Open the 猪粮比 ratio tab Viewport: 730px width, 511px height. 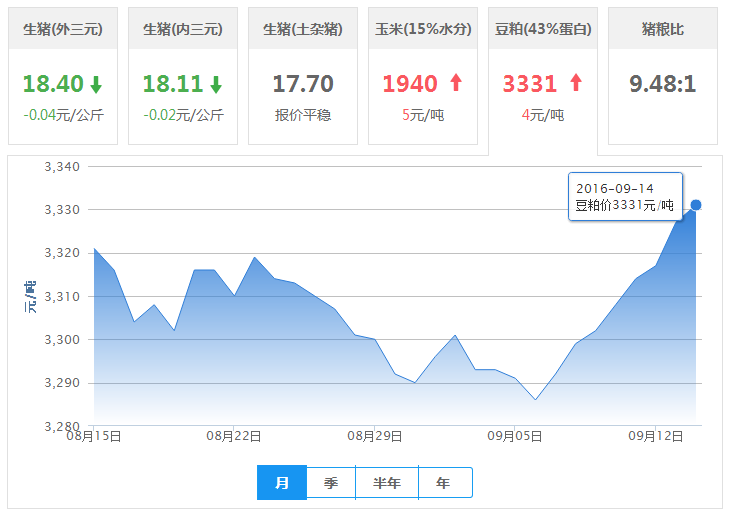pos(663,76)
